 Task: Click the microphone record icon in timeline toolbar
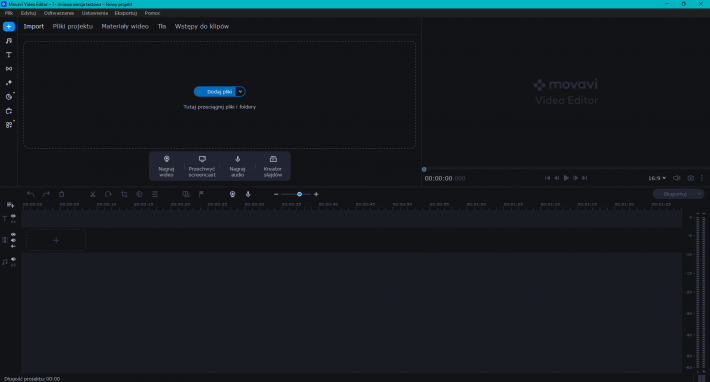248,194
